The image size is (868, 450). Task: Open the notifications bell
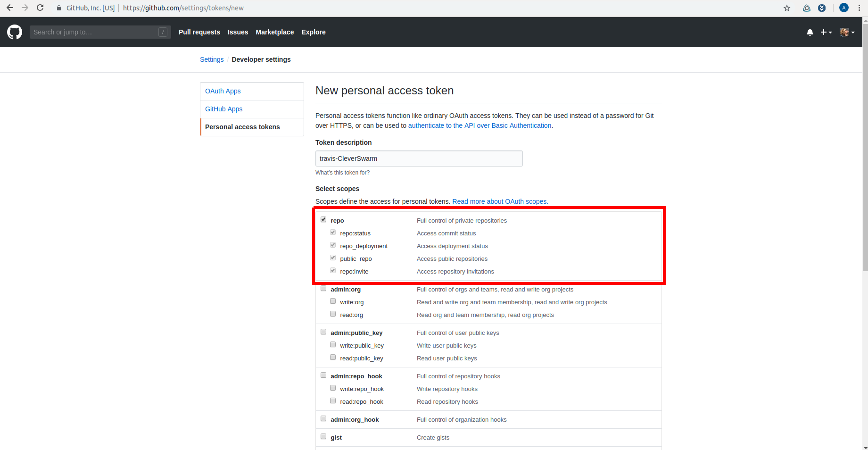coord(810,32)
